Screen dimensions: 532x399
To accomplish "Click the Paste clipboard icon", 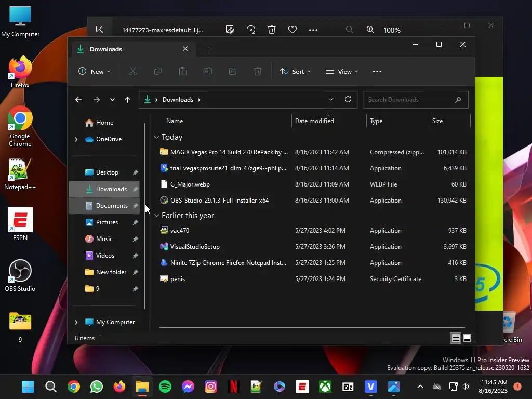I will tap(183, 71).
